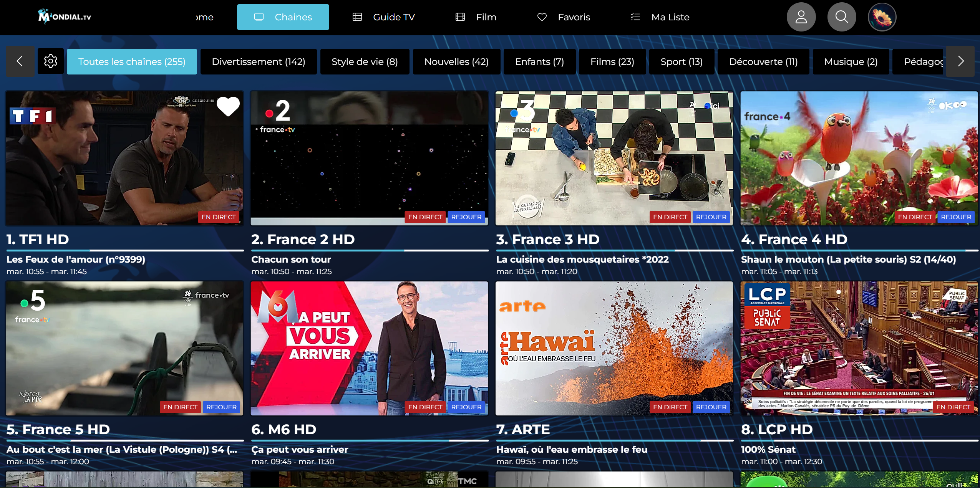The height and width of the screenshot is (488, 980).
Task: Click EN DIRECT on France 4 HD
Action: (915, 217)
